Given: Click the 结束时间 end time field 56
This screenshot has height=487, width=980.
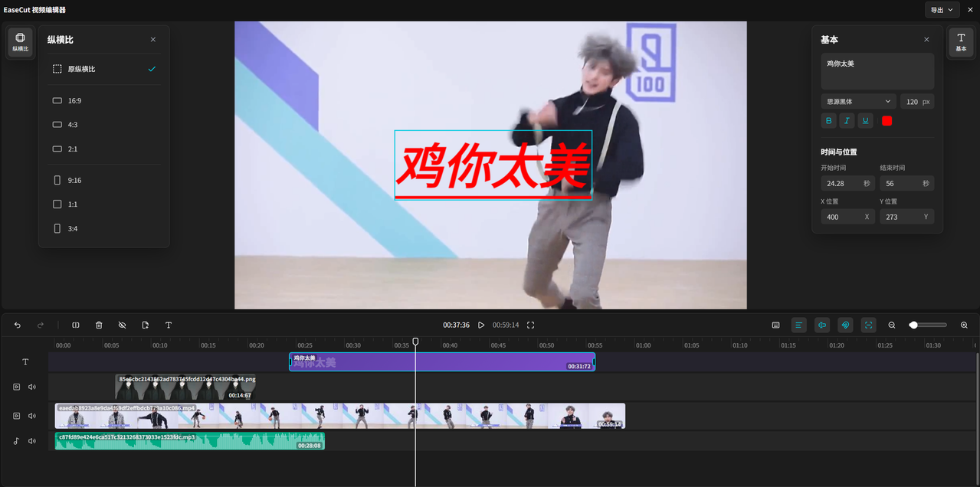Looking at the screenshot, I should [906, 184].
